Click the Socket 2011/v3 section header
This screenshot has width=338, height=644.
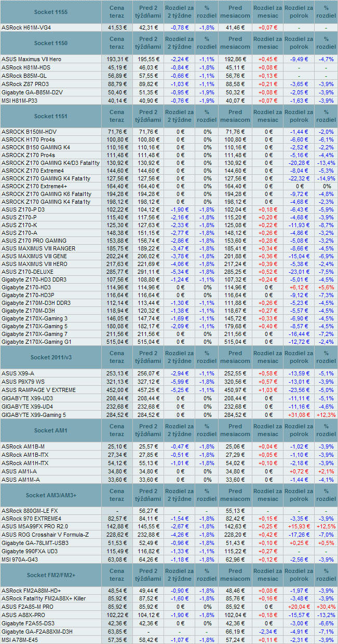tap(50, 357)
